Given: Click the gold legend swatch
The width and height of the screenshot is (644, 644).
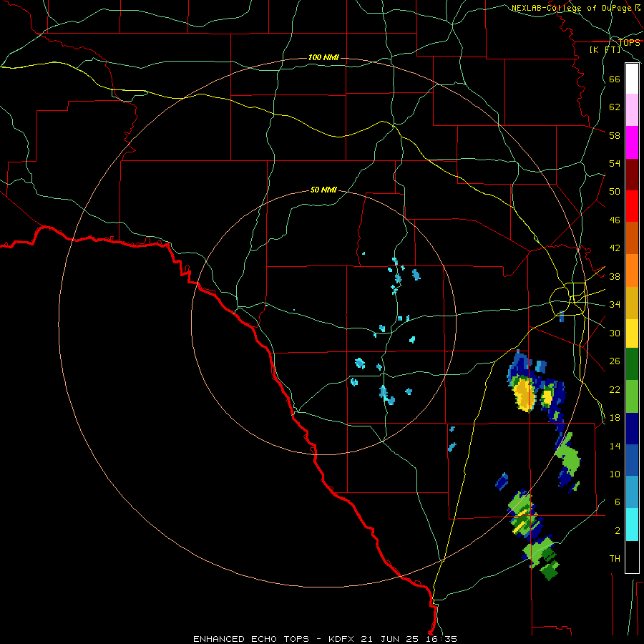Looking at the screenshot, I should pyautogui.click(x=632, y=303).
